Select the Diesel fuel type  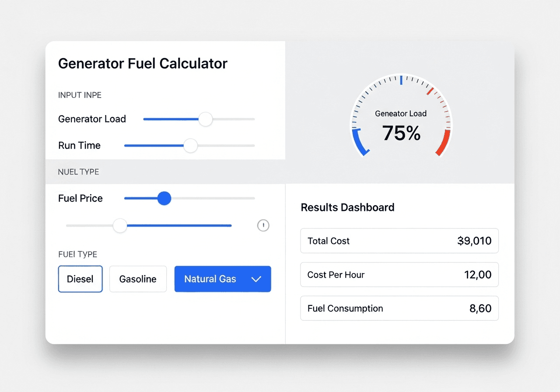tap(80, 279)
